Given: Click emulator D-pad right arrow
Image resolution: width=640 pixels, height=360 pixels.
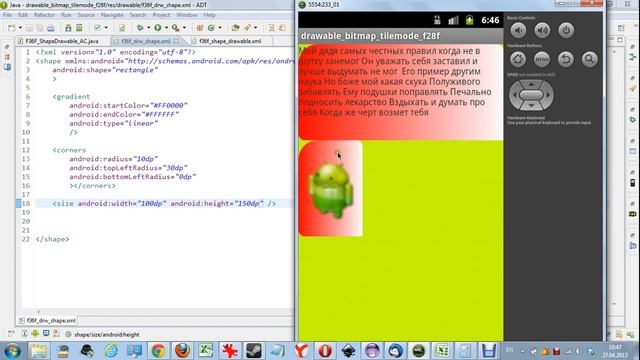Looking at the screenshot, I should tap(548, 95).
